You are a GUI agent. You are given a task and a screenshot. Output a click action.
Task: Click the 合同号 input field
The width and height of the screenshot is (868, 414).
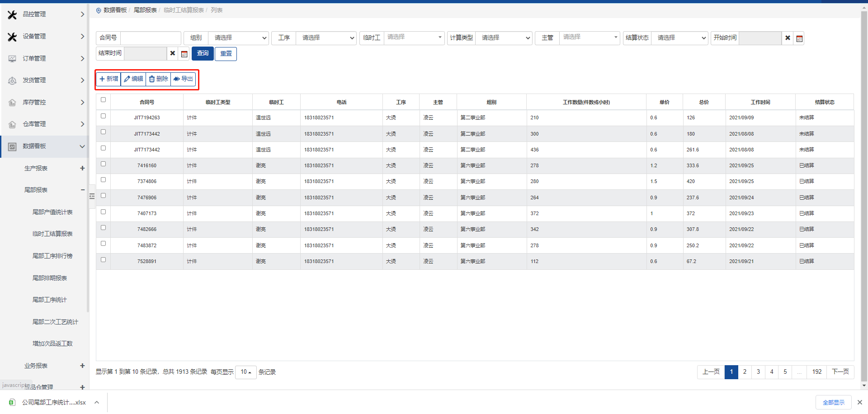coord(151,38)
